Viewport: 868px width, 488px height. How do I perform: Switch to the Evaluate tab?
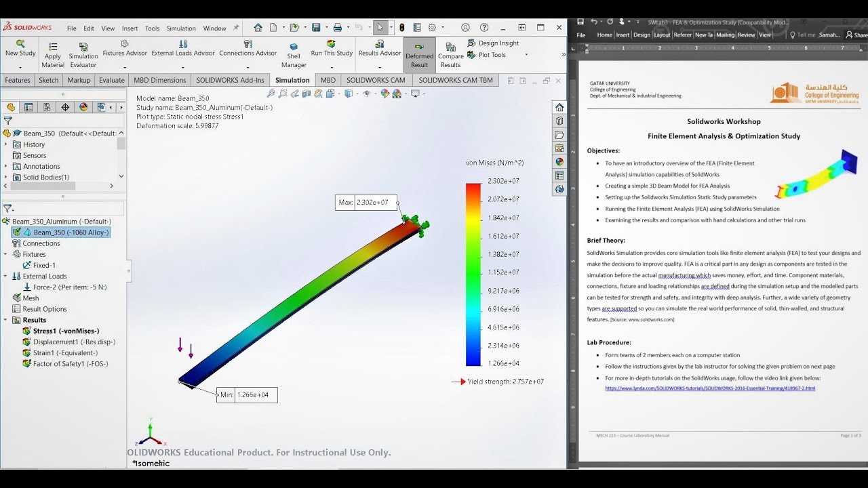112,80
